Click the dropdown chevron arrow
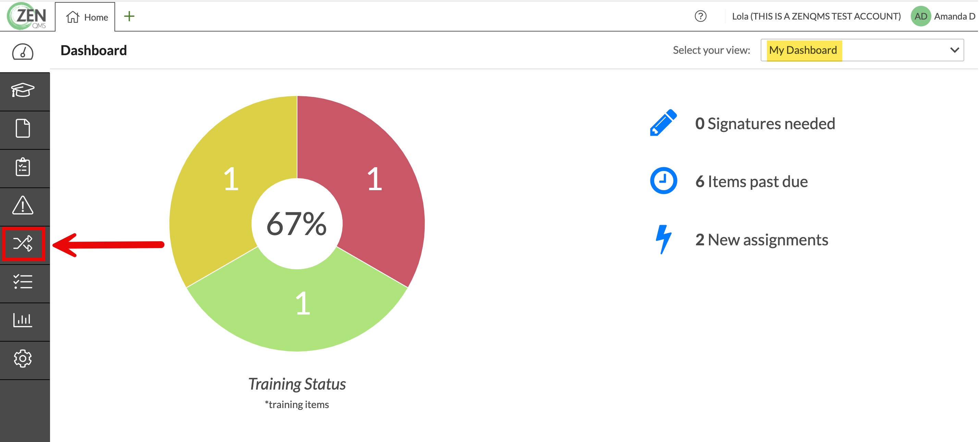 [954, 50]
